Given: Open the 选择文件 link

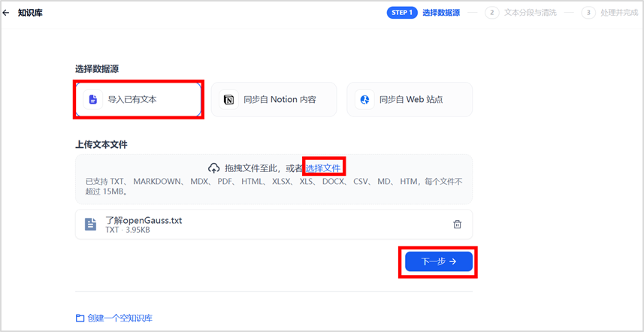Looking at the screenshot, I should point(323,168).
